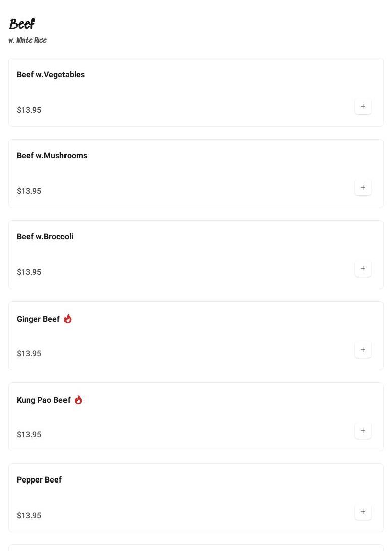
Task: Add Beef w.Vegetables using plus icon
Action: (363, 106)
